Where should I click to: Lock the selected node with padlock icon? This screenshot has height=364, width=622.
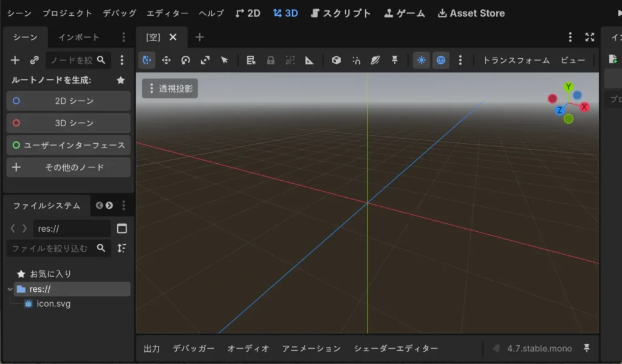pyautogui.click(x=270, y=60)
